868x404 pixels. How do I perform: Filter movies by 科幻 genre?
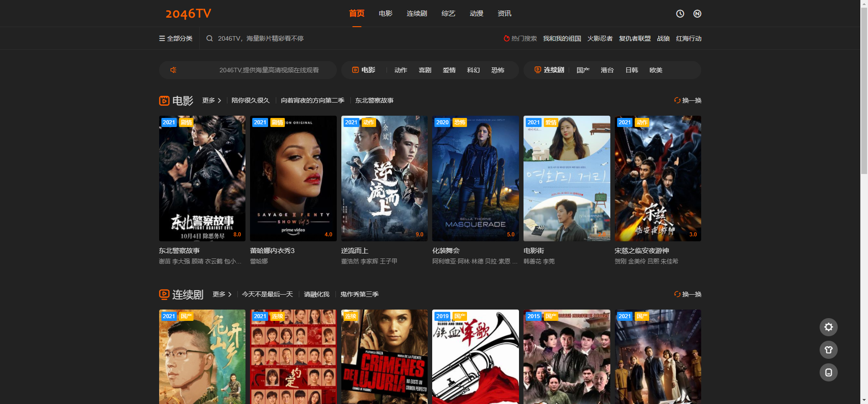click(x=473, y=70)
